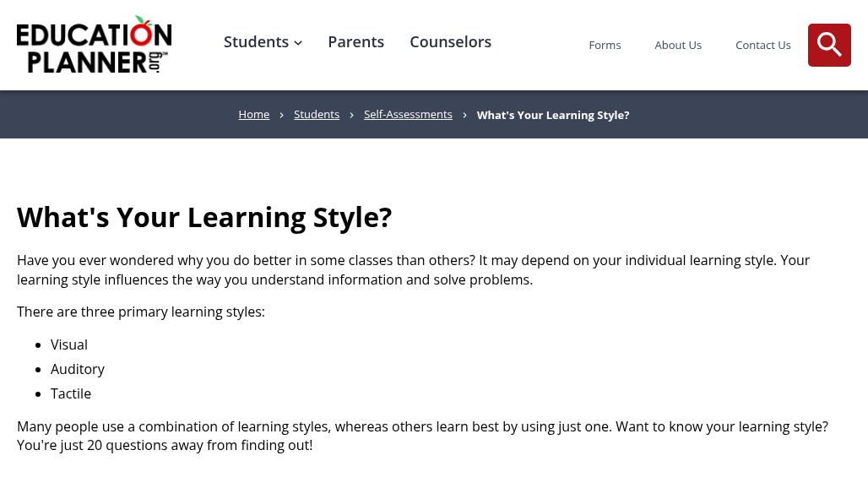Select the 'Tactile' list item

click(x=71, y=393)
